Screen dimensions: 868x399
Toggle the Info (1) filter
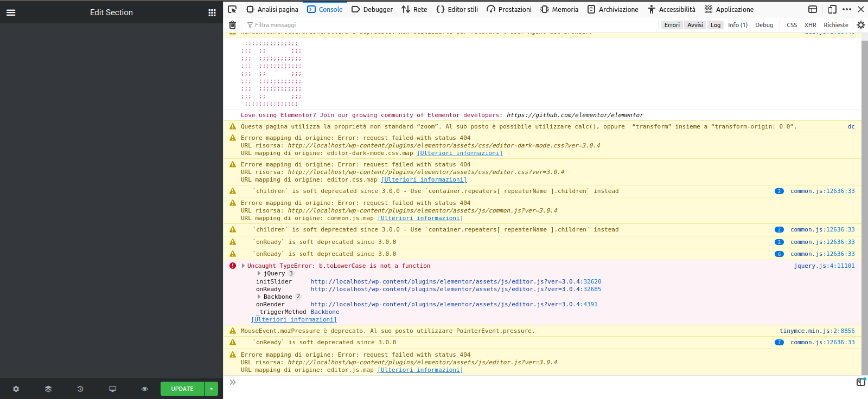(x=738, y=25)
